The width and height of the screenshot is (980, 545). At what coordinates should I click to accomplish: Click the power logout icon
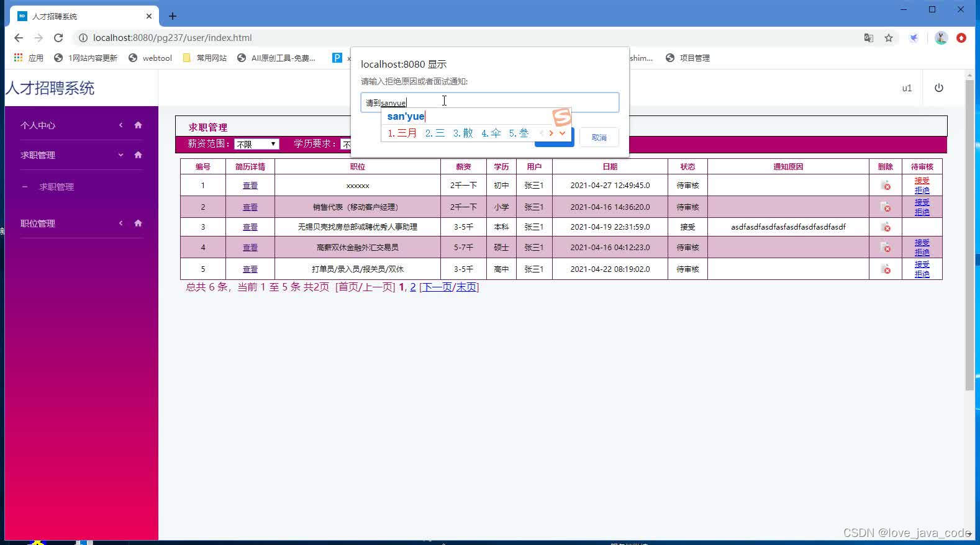pyautogui.click(x=939, y=88)
